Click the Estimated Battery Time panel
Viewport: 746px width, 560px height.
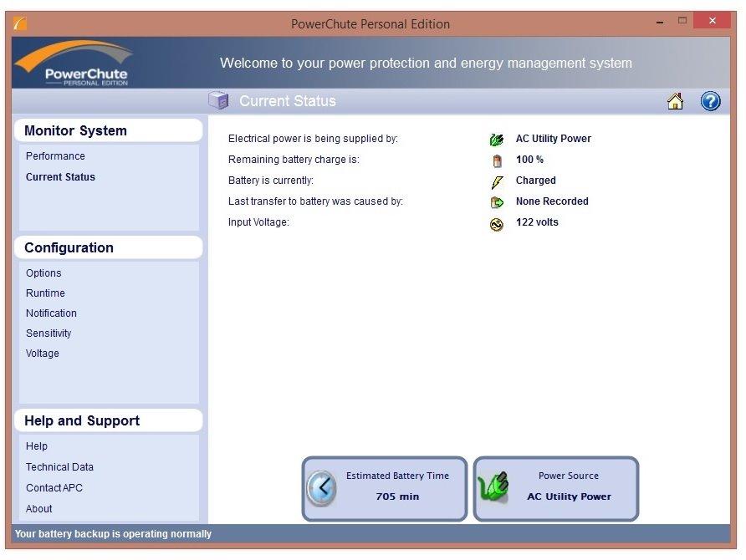pyautogui.click(x=385, y=489)
